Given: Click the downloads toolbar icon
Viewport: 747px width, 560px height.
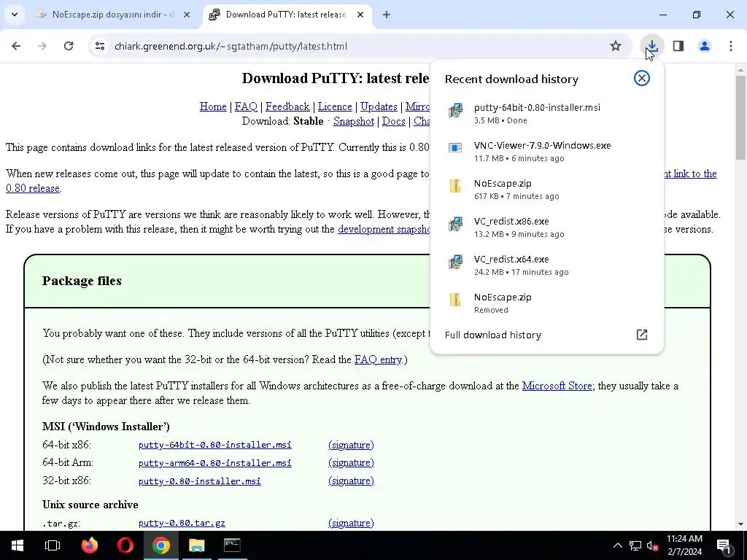Looking at the screenshot, I should [652, 46].
